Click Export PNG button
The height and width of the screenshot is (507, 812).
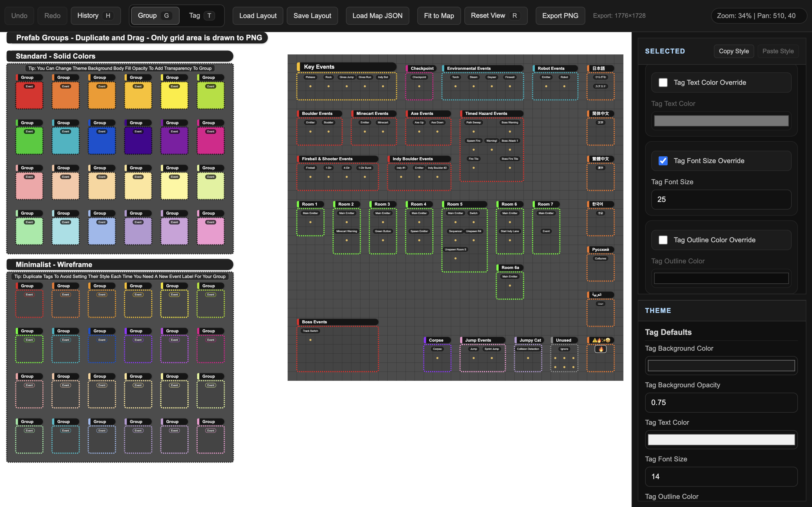pyautogui.click(x=560, y=16)
